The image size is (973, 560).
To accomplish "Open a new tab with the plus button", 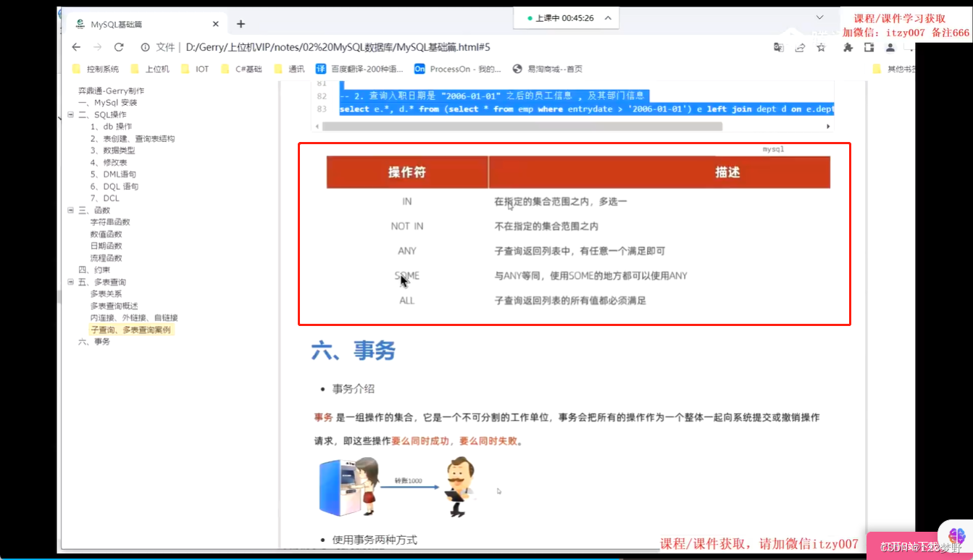I will 241,22.
